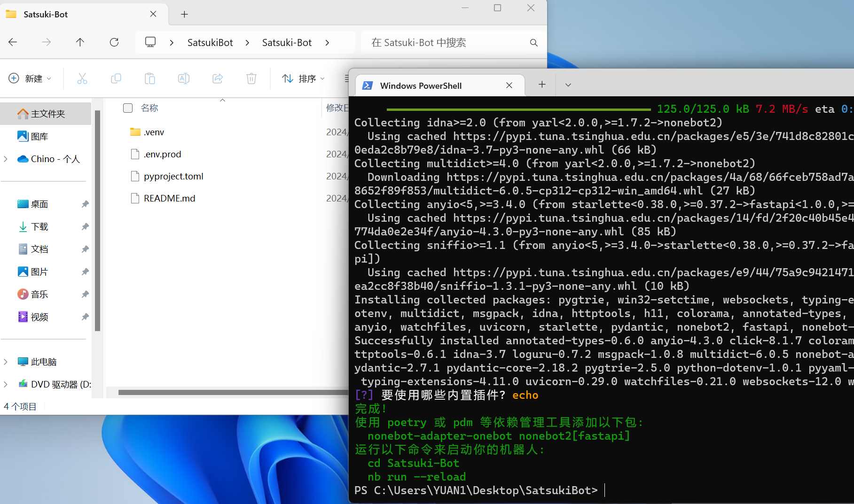Go up one folder level
854x504 pixels.
(80, 42)
